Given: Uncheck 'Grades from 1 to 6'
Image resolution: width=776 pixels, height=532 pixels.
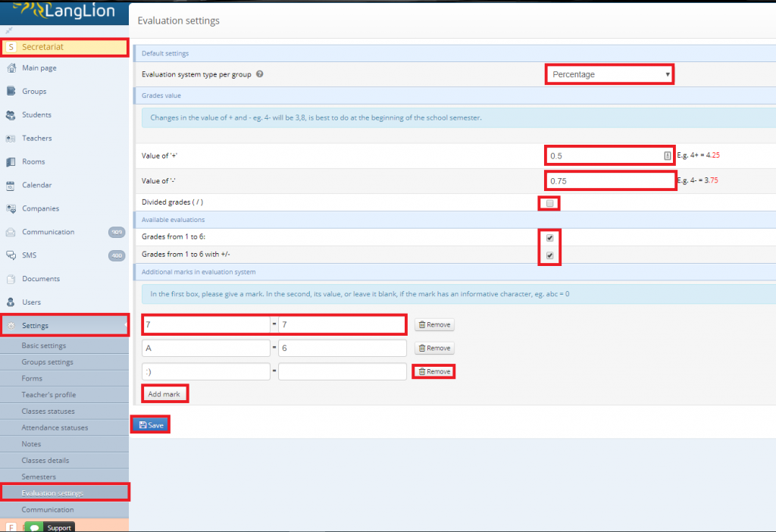Looking at the screenshot, I should [x=549, y=237].
